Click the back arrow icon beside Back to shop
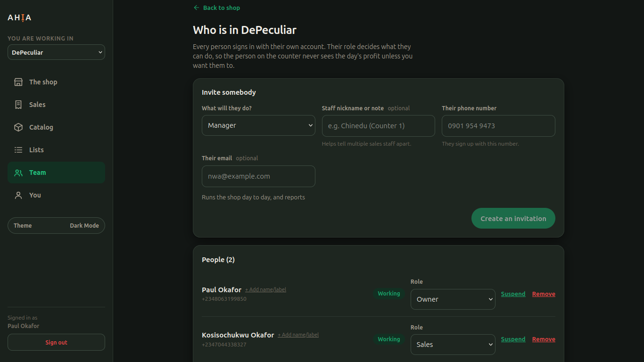This screenshot has height=362, width=644. click(x=197, y=8)
